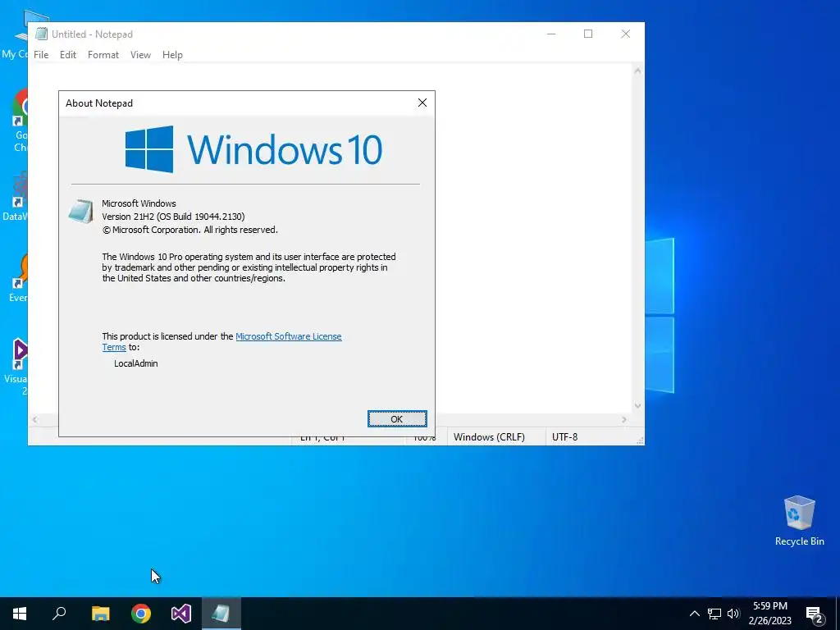Open Notepad's Help menu
Screen dimensions: 840x630
tap(172, 55)
